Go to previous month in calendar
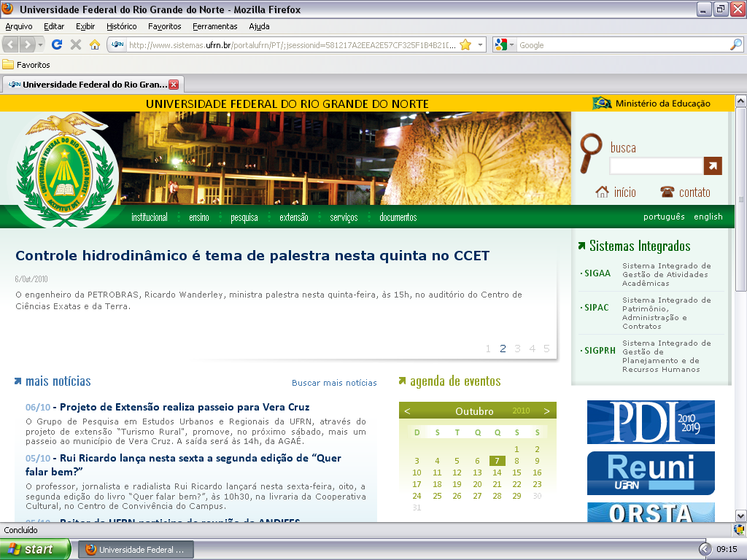Image resolution: width=747 pixels, height=560 pixels. (x=407, y=411)
